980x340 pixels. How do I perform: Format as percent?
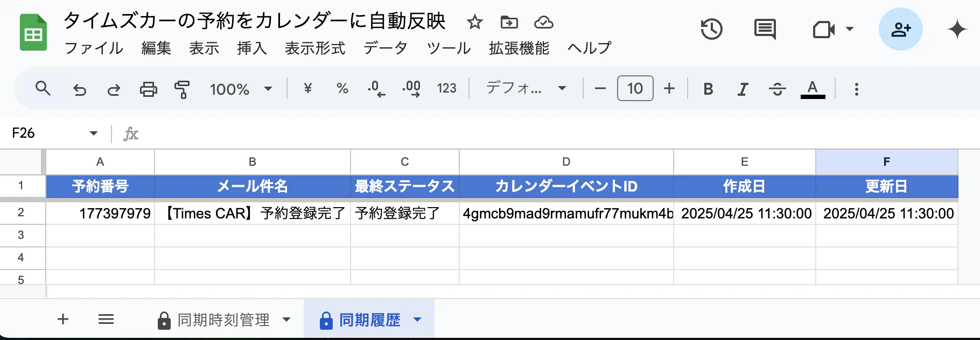342,88
